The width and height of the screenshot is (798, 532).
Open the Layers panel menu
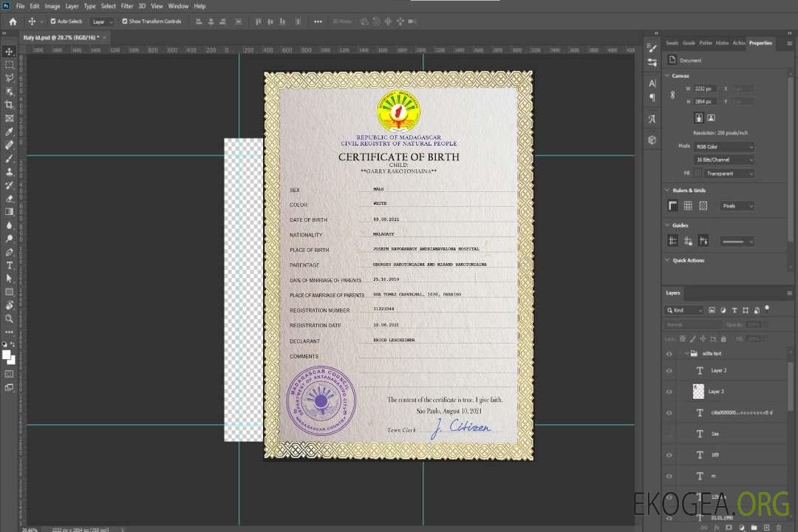pyautogui.click(x=789, y=293)
